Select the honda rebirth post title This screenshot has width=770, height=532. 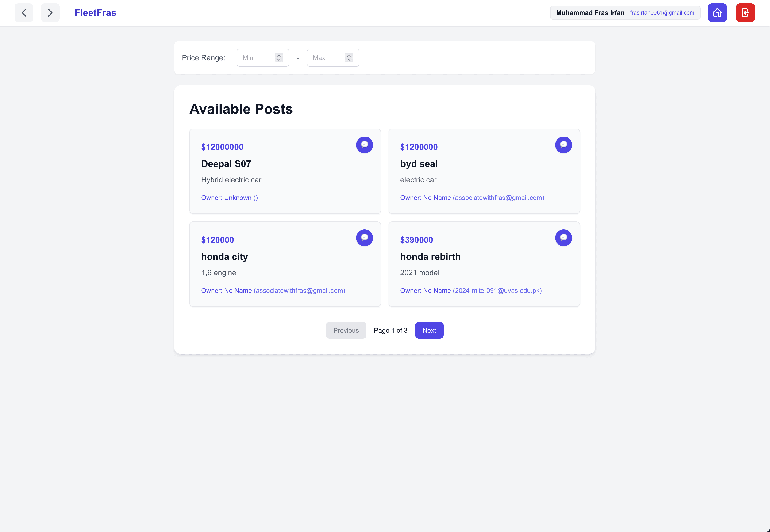[x=430, y=257]
